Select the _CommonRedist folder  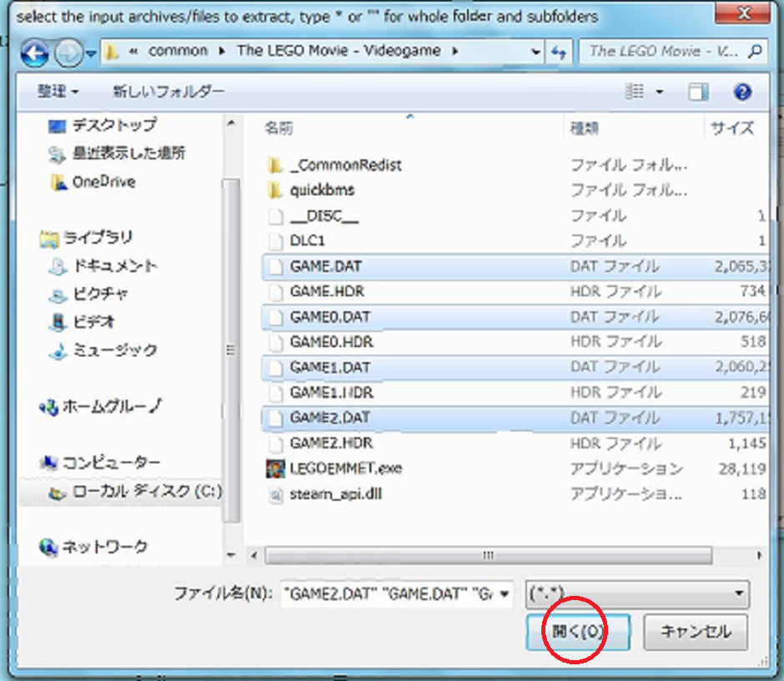point(345,165)
